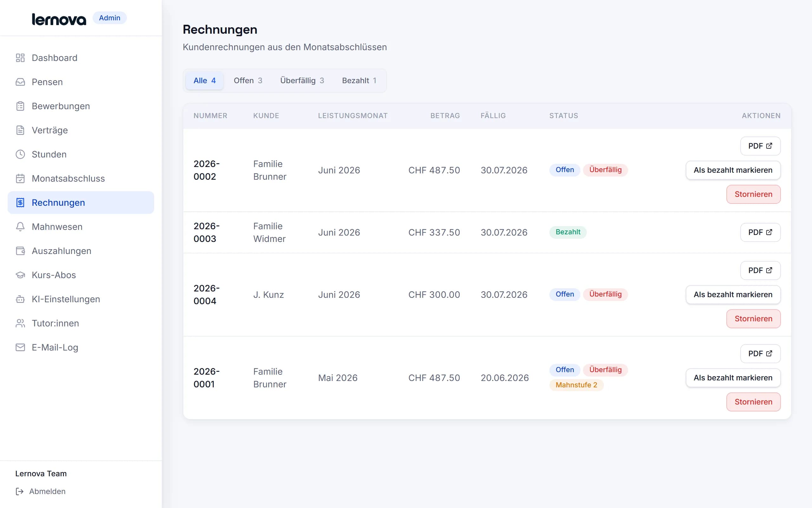Stornieren invoice 2026-0001
812x508 pixels.
click(x=753, y=402)
